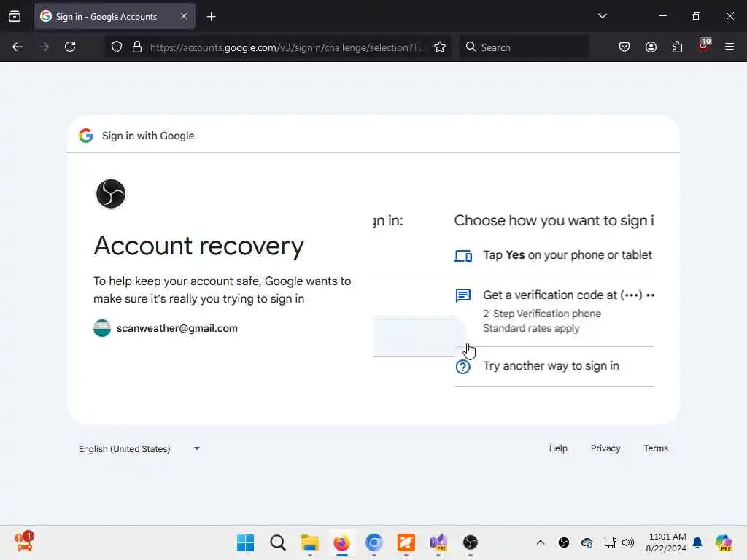Click the question mark help icon
The height and width of the screenshot is (560, 747).
[463, 367]
